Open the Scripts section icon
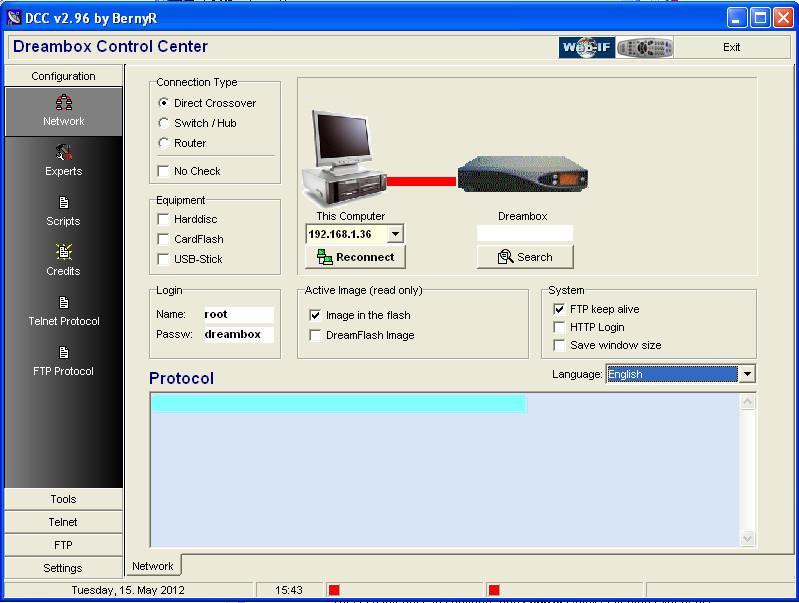The image size is (799, 603). (x=63, y=203)
